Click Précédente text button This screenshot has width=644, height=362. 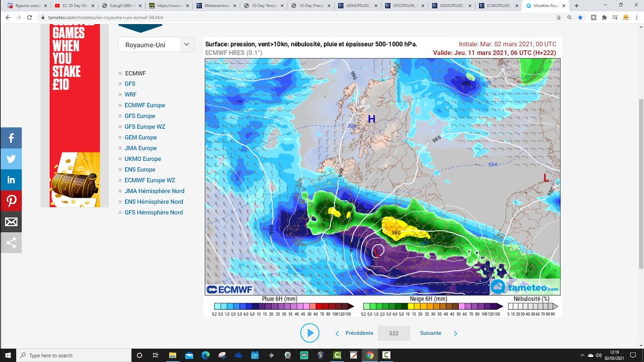point(359,333)
